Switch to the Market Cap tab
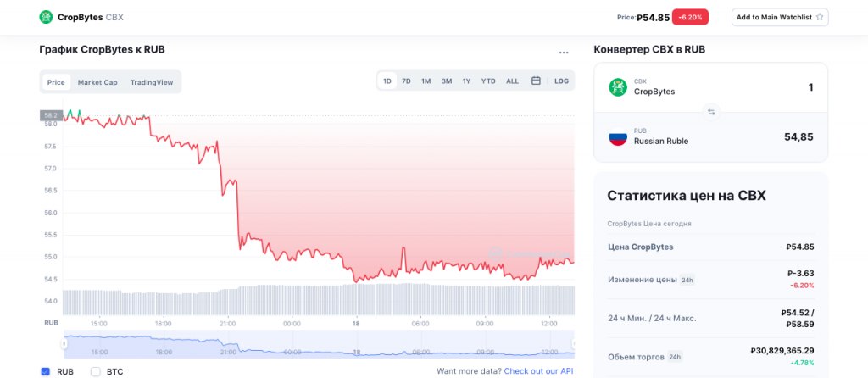The height and width of the screenshot is (378, 868). 97,82
